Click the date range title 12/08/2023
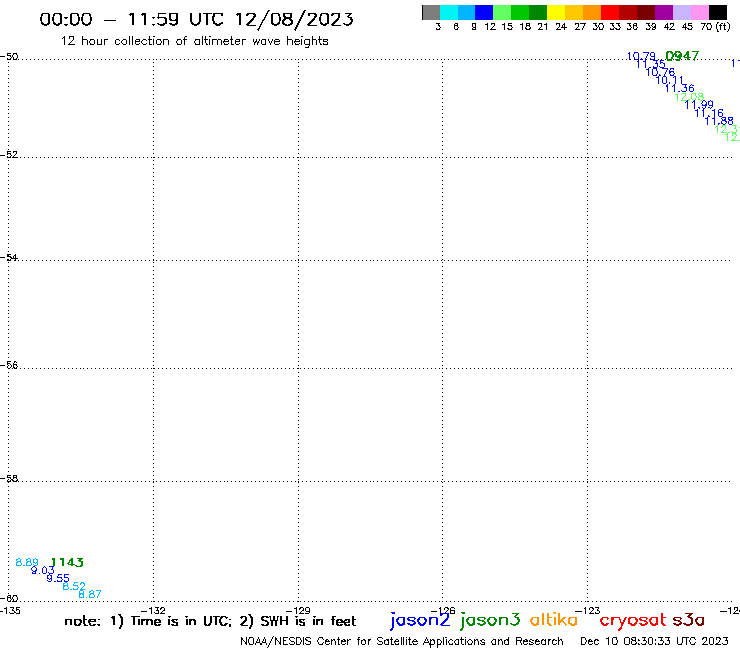Screen dimensions: 740x650 tap(196, 19)
